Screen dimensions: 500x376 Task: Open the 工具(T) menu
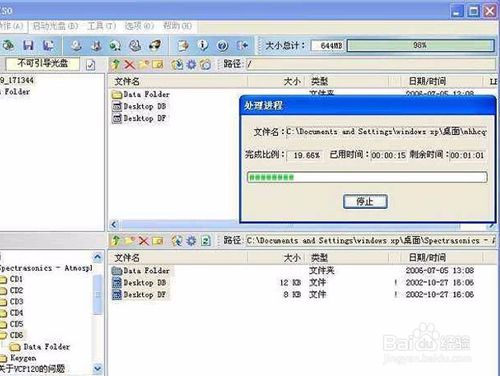pos(101,26)
